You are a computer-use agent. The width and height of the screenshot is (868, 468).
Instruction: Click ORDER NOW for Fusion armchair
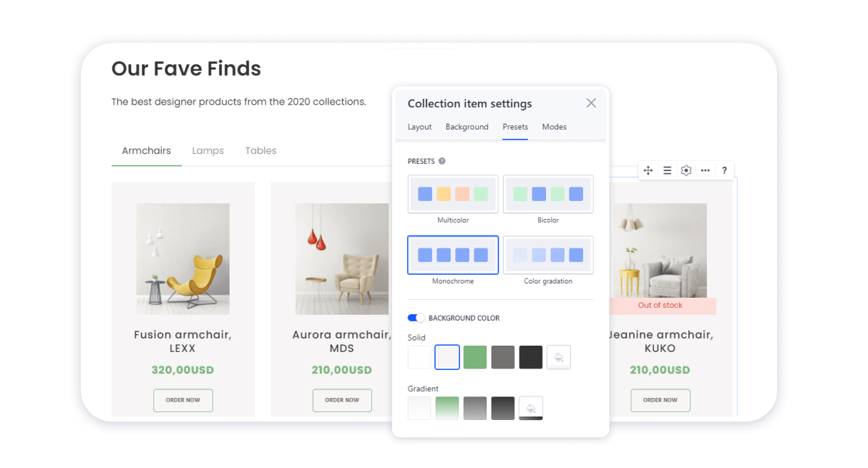pos(182,400)
